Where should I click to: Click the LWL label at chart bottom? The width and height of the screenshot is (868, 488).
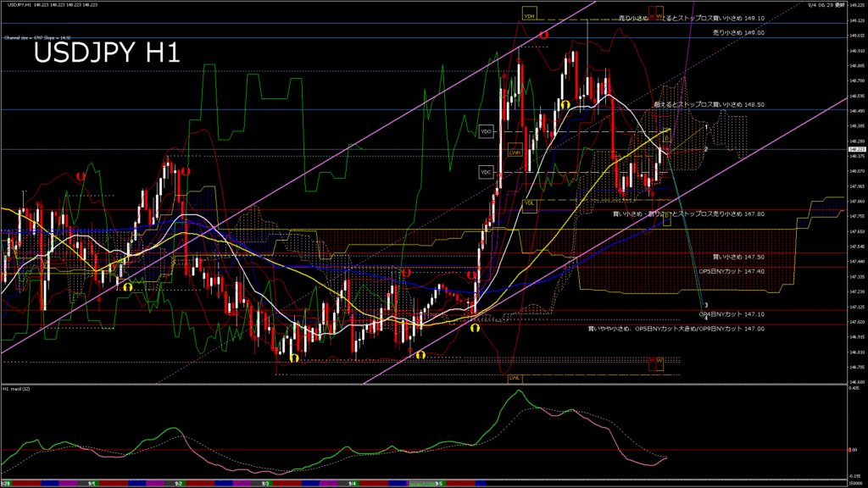coord(515,379)
